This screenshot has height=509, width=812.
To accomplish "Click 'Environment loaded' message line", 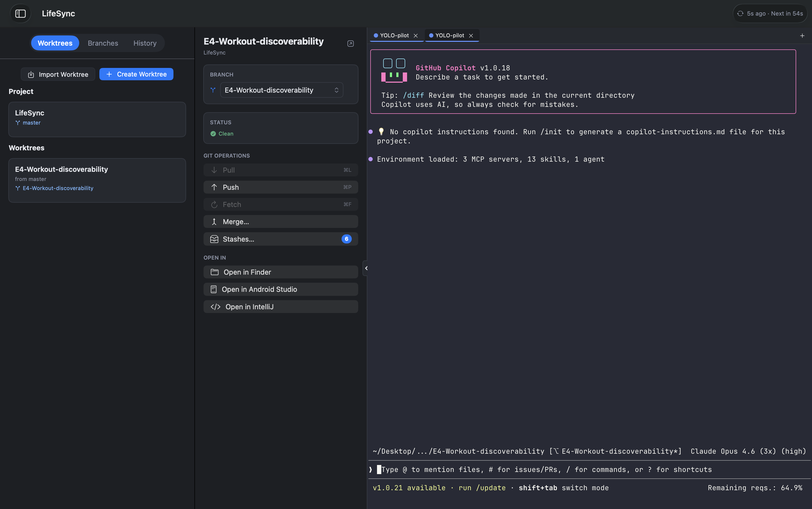I will pos(491,159).
